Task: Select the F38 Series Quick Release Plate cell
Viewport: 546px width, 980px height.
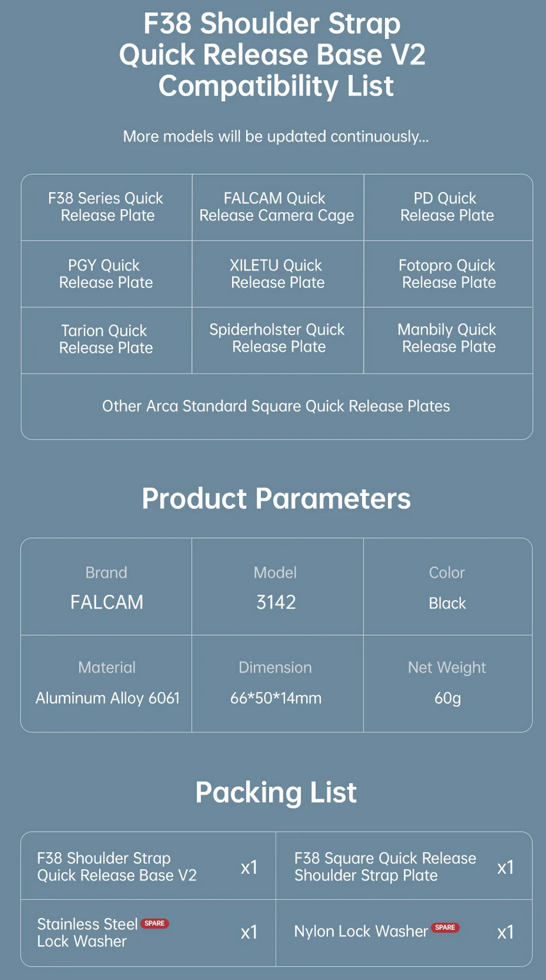Action: [106, 207]
